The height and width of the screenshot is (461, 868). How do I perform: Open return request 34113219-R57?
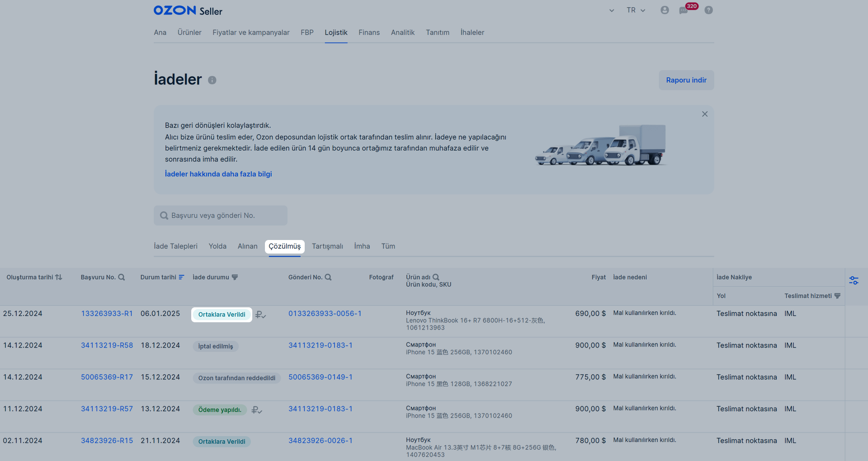point(107,409)
